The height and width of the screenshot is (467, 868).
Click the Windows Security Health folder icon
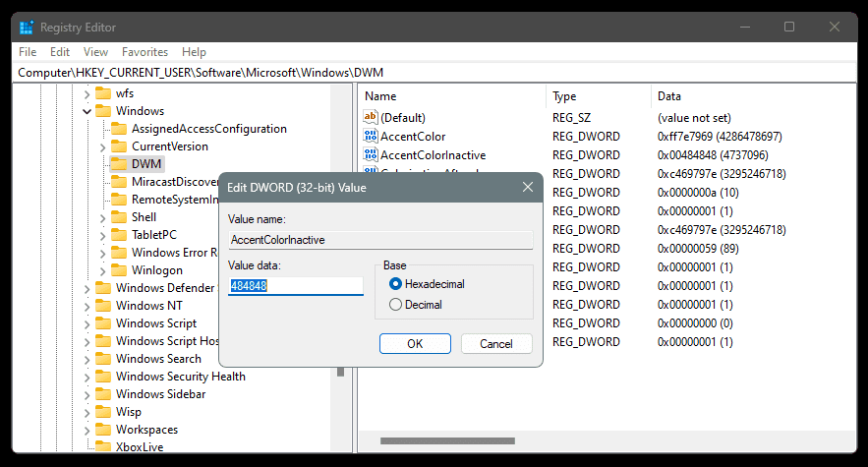[103, 377]
